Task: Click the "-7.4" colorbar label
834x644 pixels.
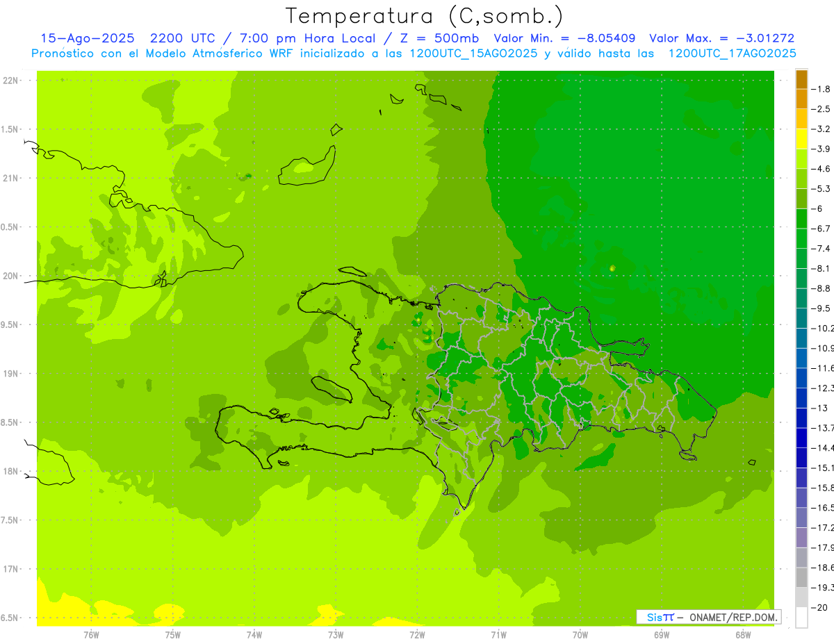Action: point(822,249)
